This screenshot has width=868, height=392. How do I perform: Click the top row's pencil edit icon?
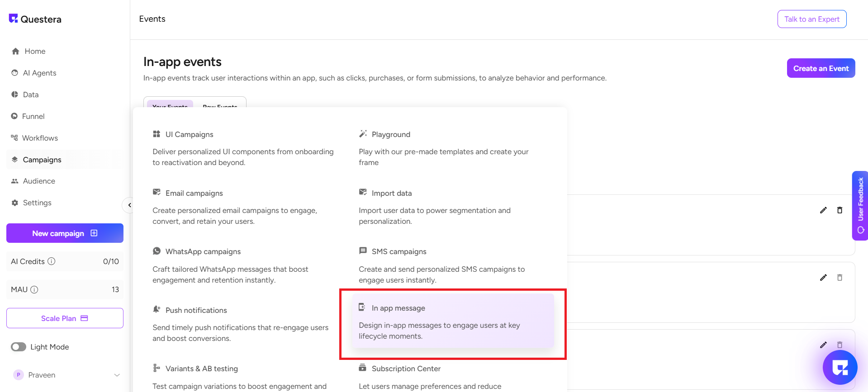[x=823, y=210]
